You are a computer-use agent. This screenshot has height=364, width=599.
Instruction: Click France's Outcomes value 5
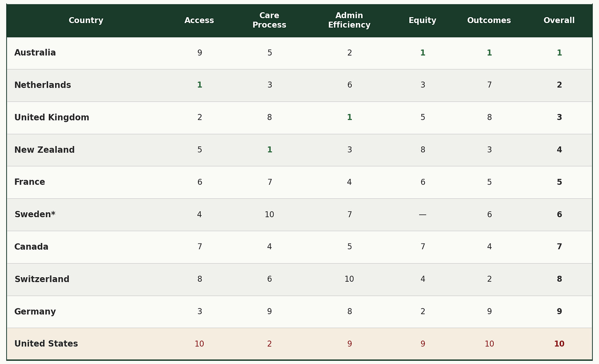coord(489,182)
